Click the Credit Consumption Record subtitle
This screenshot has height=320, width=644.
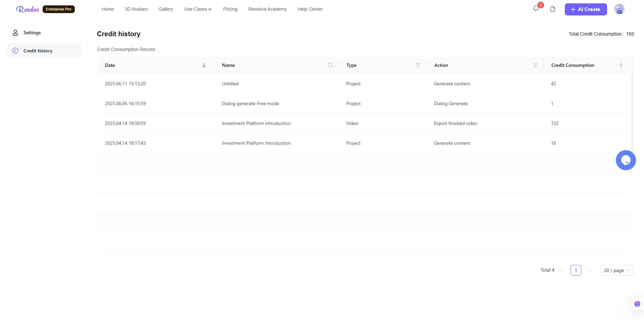tap(126, 49)
